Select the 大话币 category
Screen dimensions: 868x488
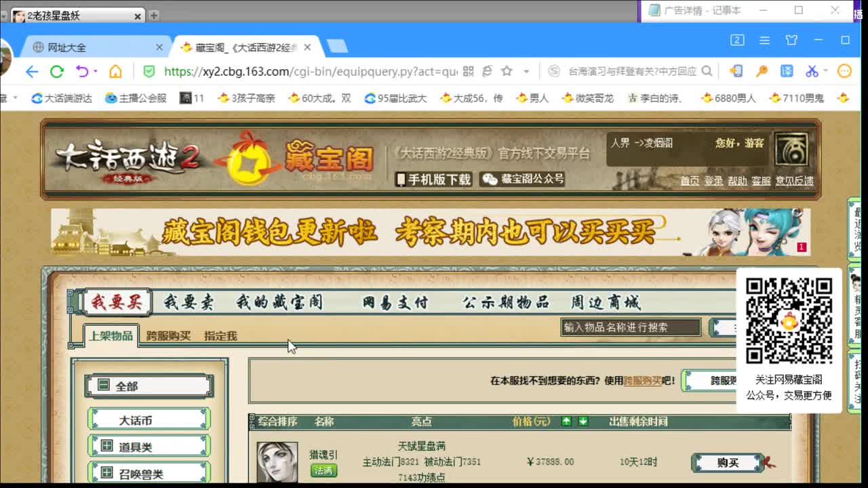[149, 420]
